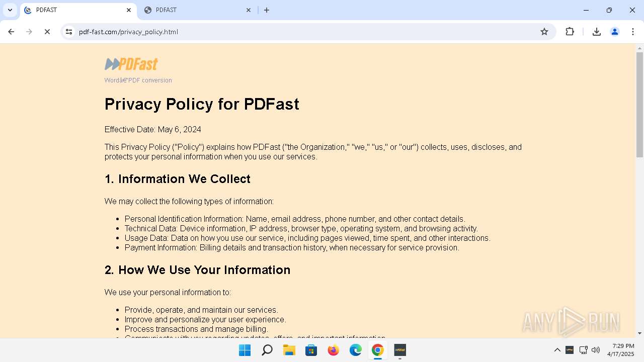
Task: Click the Chrome taskbar icon
Action: coord(378,350)
